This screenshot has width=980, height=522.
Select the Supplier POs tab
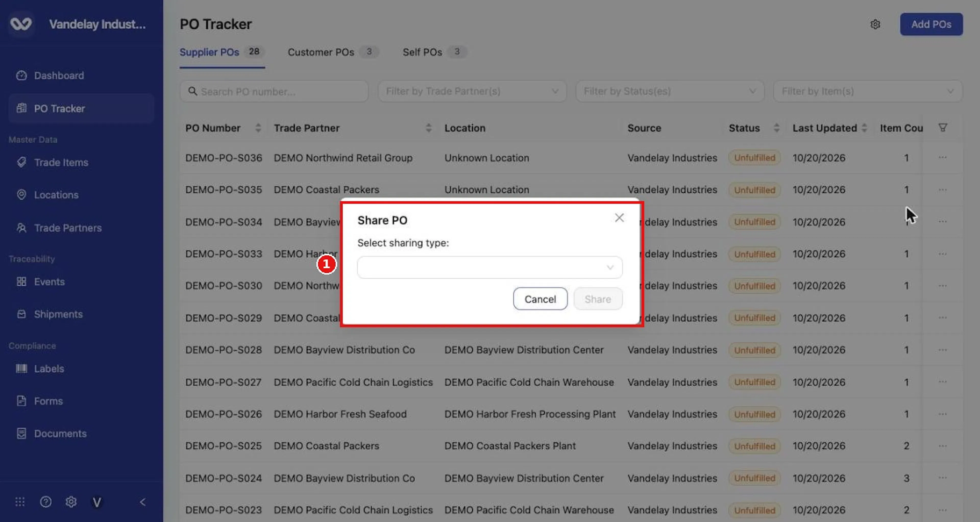tap(222, 52)
